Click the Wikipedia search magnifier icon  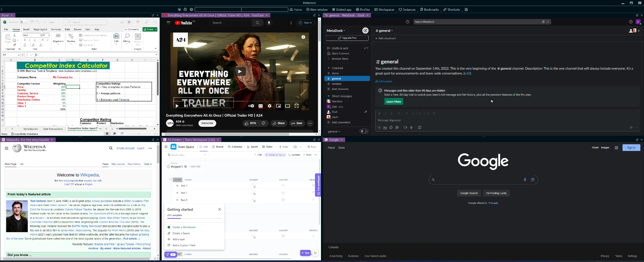tap(111, 148)
